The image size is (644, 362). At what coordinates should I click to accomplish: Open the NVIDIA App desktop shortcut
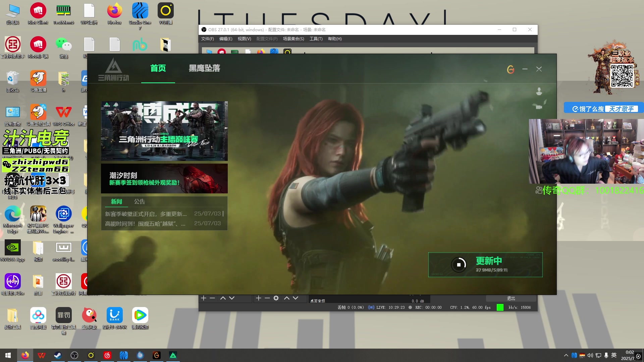[13, 251]
